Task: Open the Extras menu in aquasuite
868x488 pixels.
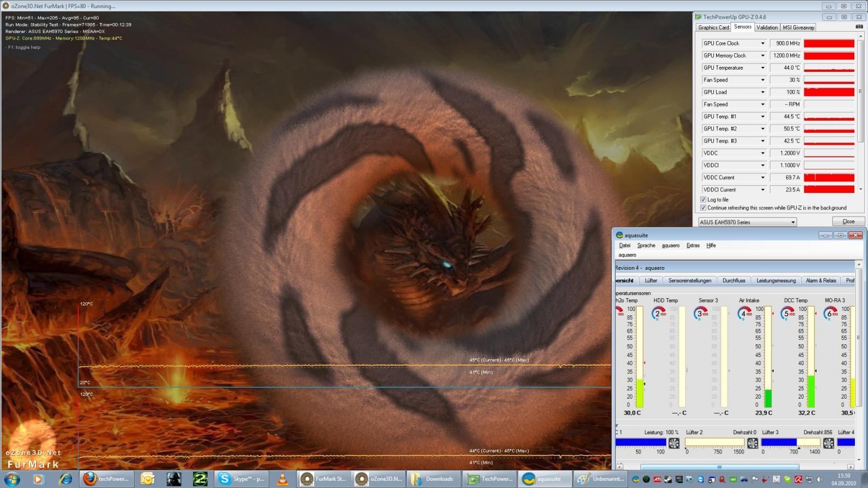Action: click(x=693, y=245)
